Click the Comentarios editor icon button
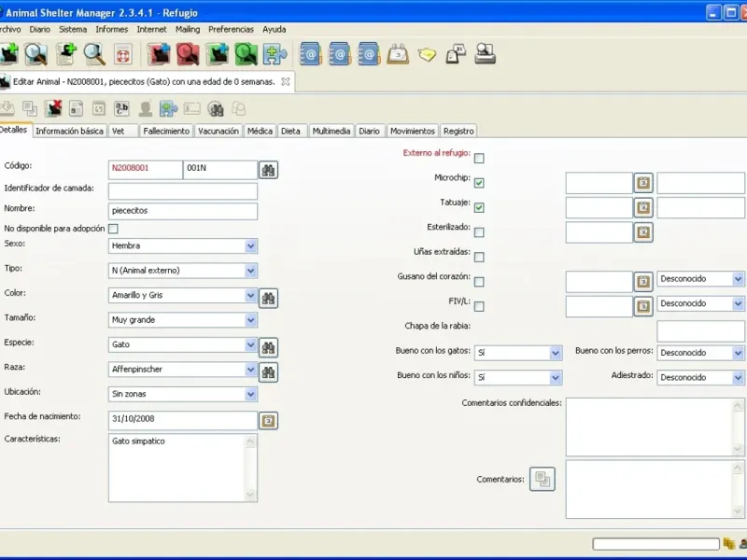The height and width of the screenshot is (560, 747). [543, 480]
